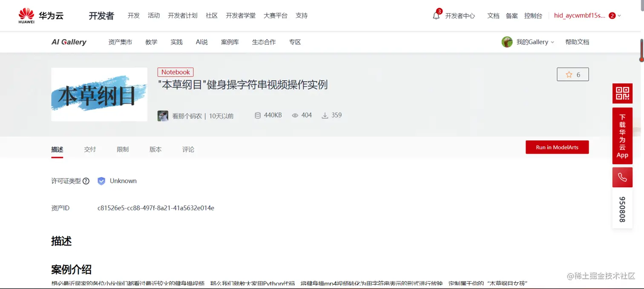The width and height of the screenshot is (644, 289).
Task: Click the red account badge showing 2
Action: (612, 16)
